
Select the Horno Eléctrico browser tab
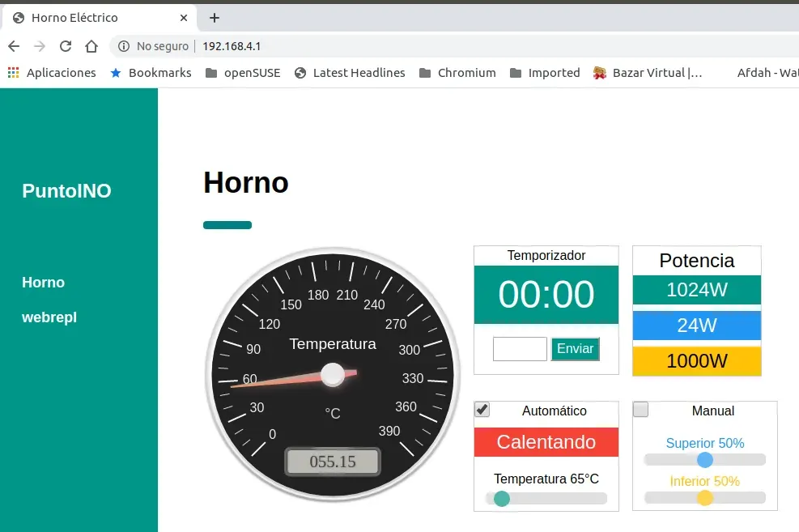tap(100, 18)
